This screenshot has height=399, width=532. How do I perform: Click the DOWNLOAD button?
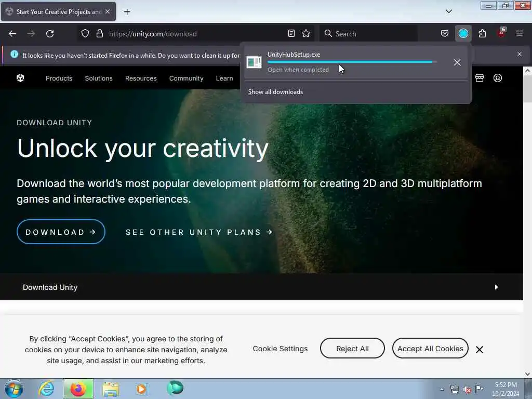(x=61, y=232)
